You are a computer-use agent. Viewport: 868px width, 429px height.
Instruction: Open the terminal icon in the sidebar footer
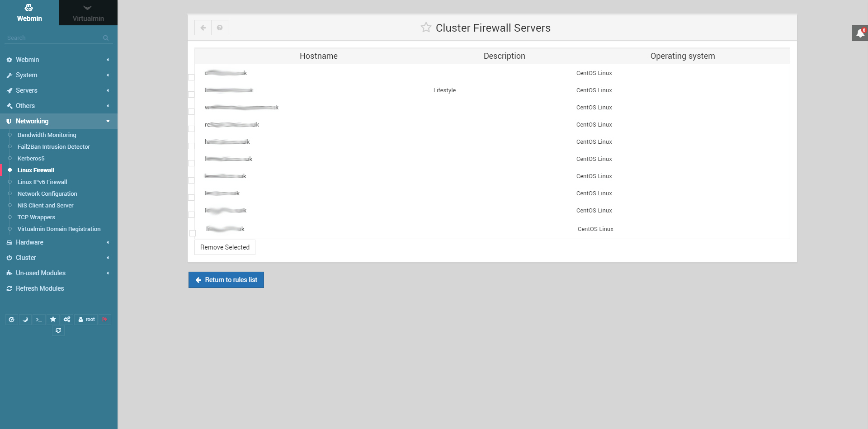pos(38,320)
